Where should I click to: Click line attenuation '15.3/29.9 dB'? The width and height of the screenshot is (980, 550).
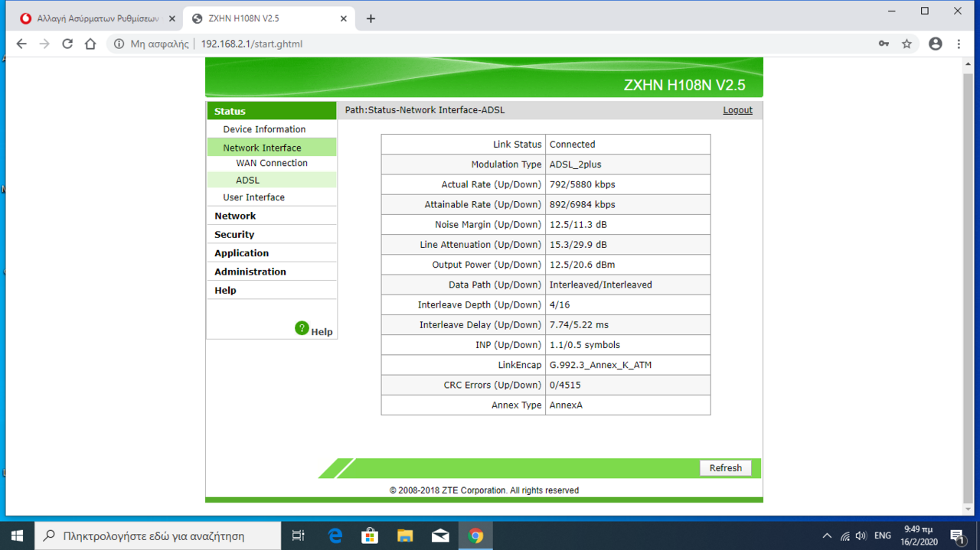pos(578,245)
